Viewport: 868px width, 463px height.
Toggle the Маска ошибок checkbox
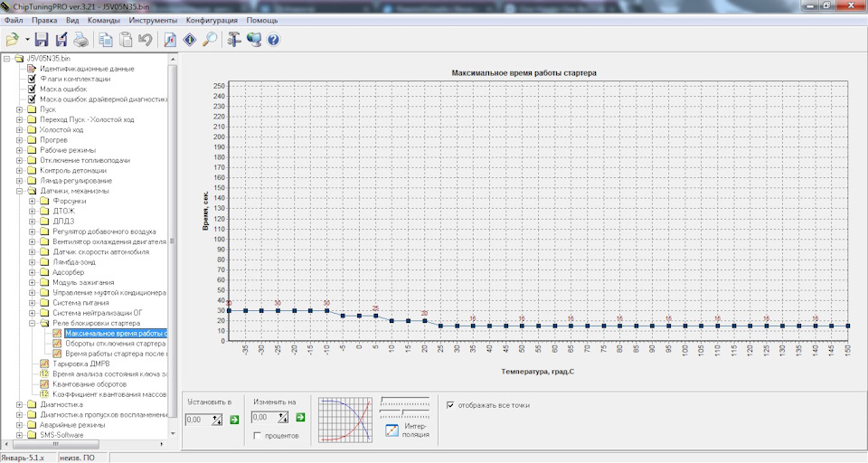point(32,90)
